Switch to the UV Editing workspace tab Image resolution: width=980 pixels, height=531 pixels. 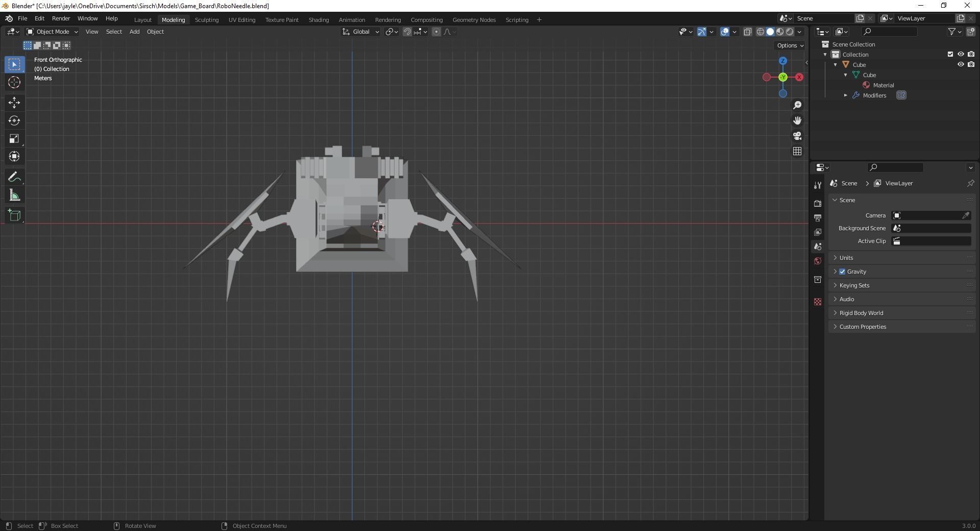(x=242, y=20)
